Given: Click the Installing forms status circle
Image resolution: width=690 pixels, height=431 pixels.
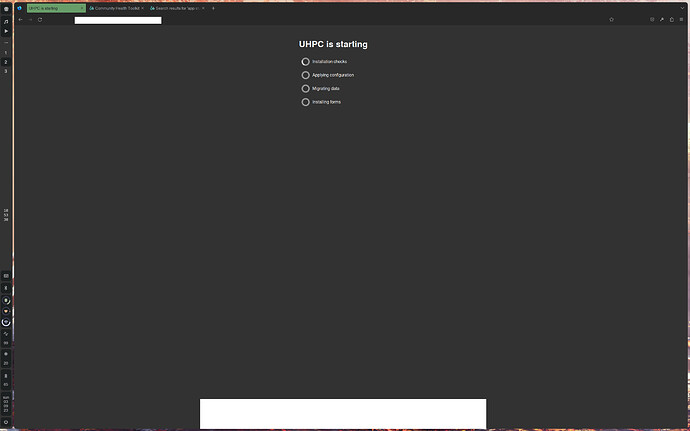Looking at the screenshot, I should pyautogui.click(x=306, y=102).
